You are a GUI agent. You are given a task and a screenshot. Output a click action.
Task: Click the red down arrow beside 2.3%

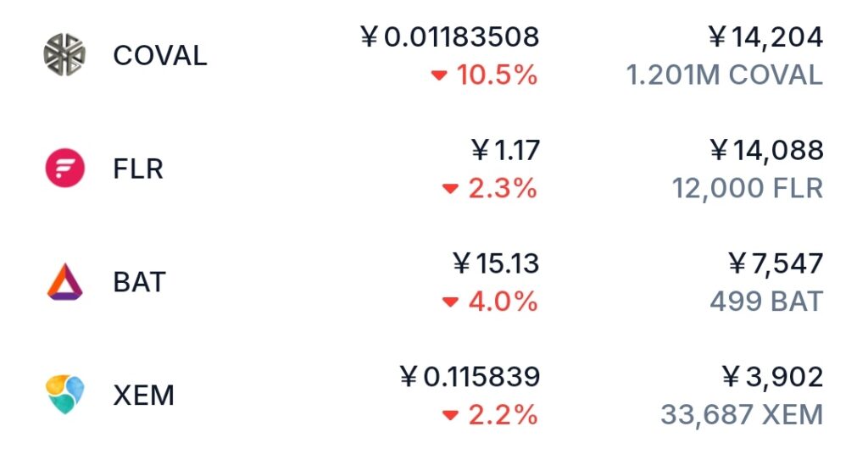tap(450, 189)
